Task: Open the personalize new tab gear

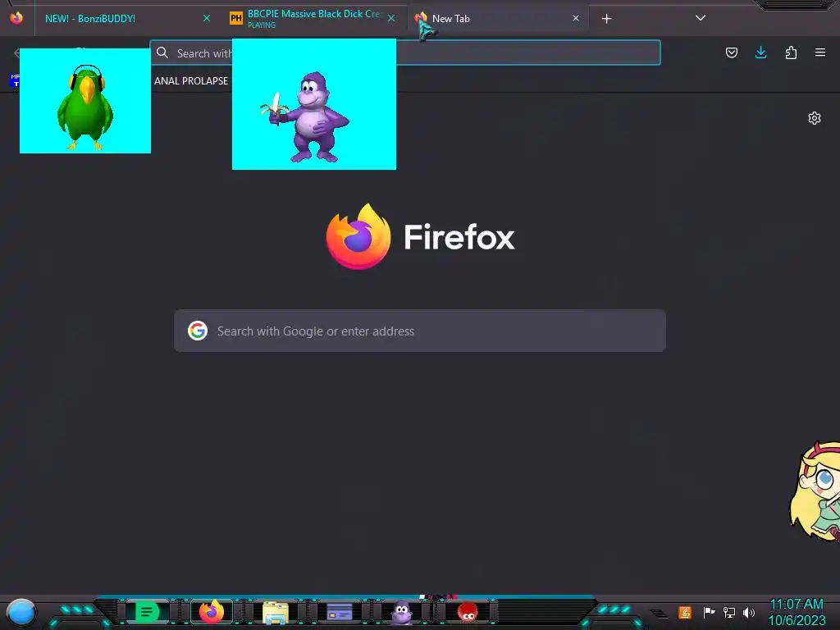Action: coord(815,118)
